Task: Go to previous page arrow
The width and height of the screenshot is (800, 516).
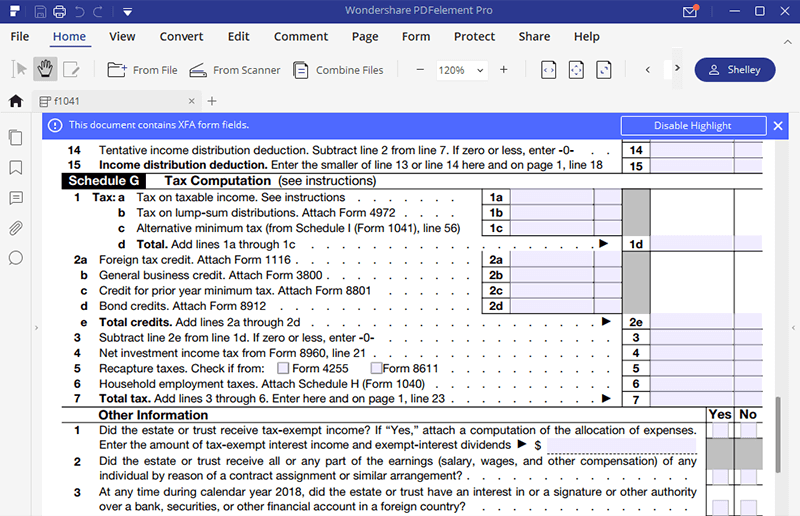Action: click(647, 69)
